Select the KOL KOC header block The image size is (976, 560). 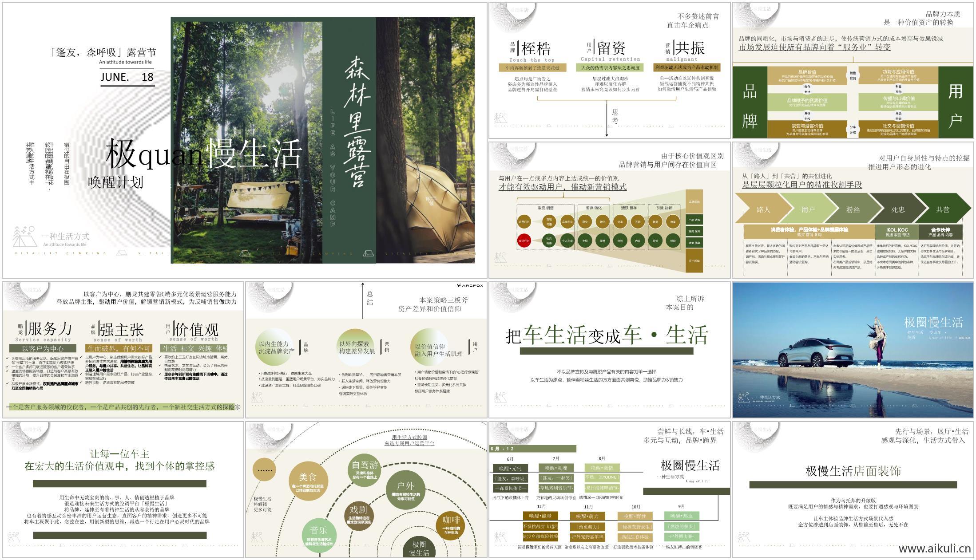click(x=897, y=232)
